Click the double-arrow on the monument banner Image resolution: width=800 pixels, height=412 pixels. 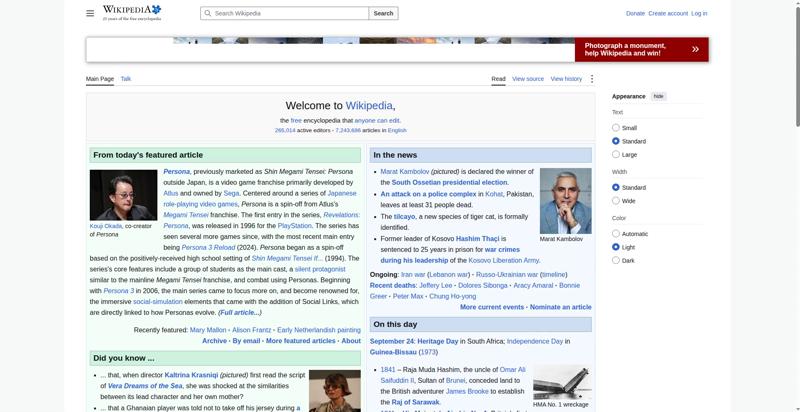point(695,49)
